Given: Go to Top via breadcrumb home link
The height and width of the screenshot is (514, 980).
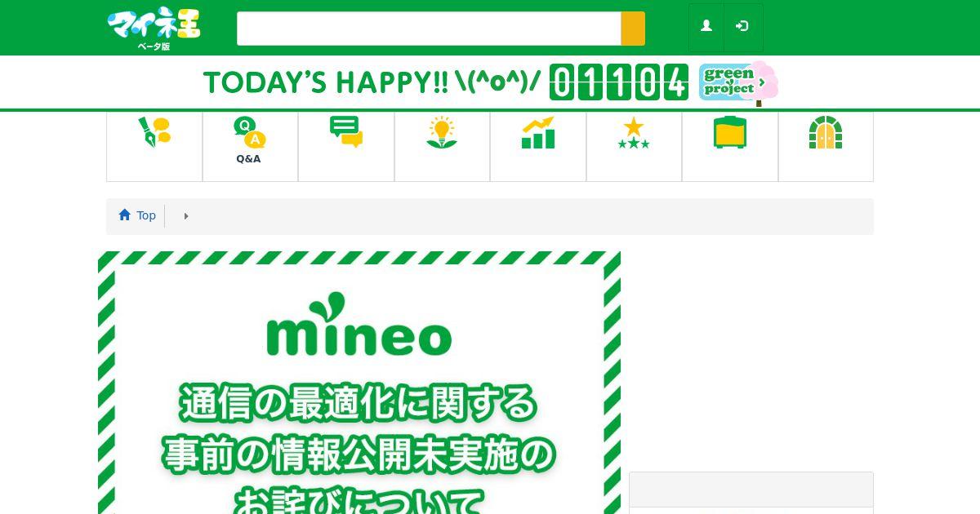Looking at the screenshot, I should pos(137,215).
